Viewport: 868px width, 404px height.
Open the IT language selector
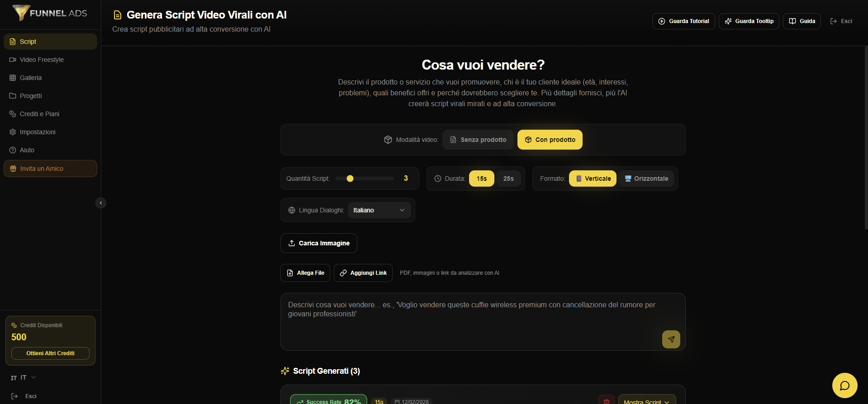[23, 377]
